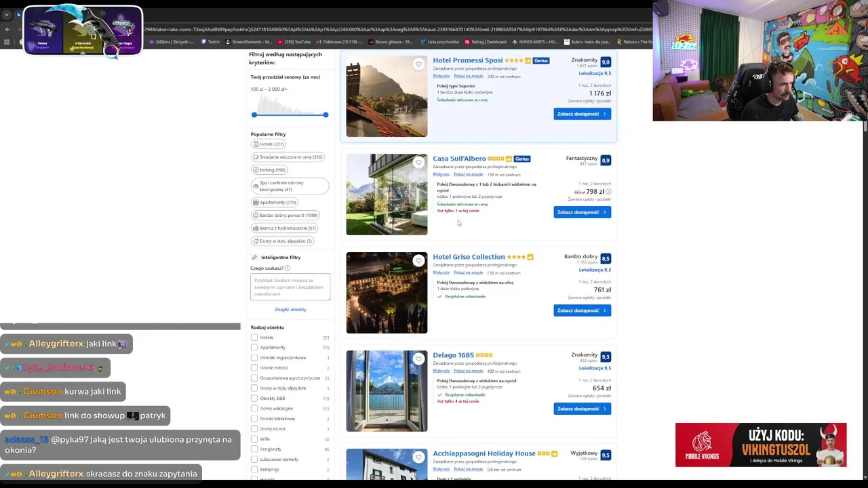Click Genius badge on Hotel Promessi Sposi
Viewport: 868px width, 488px height.
(x=541, y=60)
